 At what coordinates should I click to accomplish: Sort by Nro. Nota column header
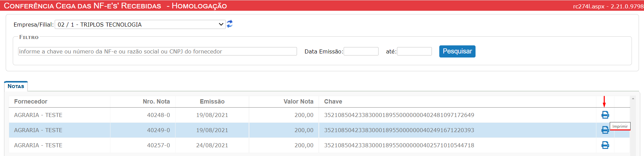click(156, 102)
